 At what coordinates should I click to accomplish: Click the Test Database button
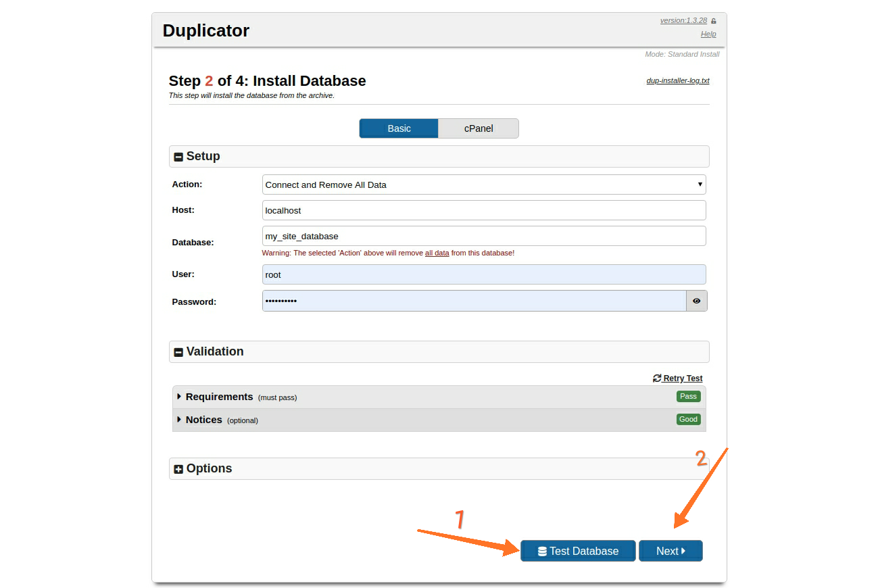tap(578, 551)
